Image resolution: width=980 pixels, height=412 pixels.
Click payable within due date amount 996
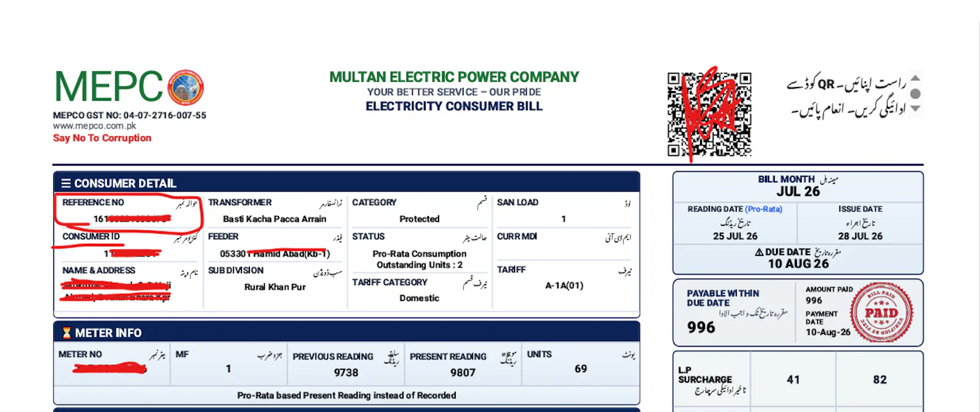(701, 328)
